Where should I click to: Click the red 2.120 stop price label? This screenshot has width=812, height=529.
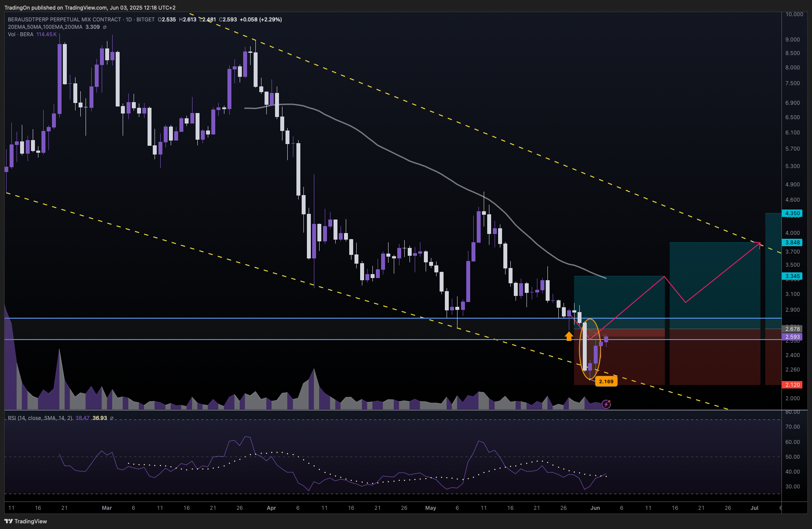point(793,385)
